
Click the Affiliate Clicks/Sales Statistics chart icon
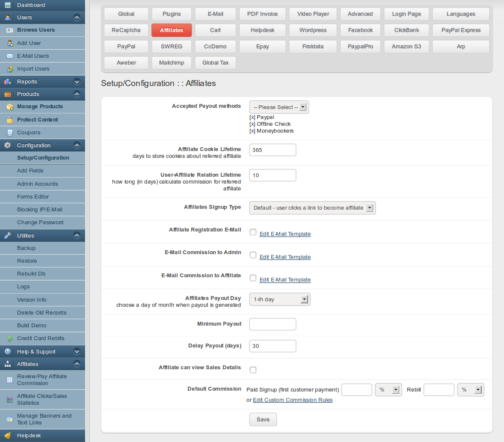[10, 400]
